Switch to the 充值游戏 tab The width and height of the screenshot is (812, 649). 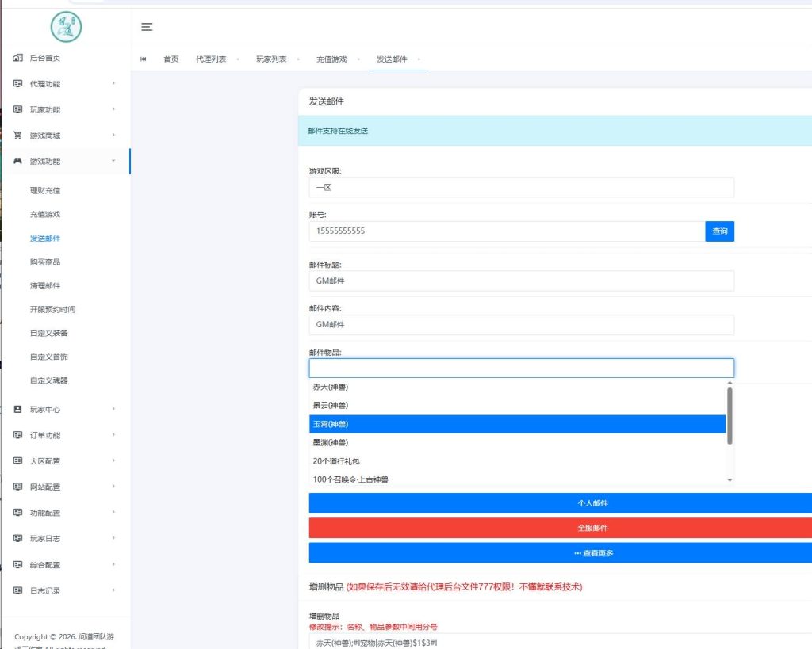[331, 59]
